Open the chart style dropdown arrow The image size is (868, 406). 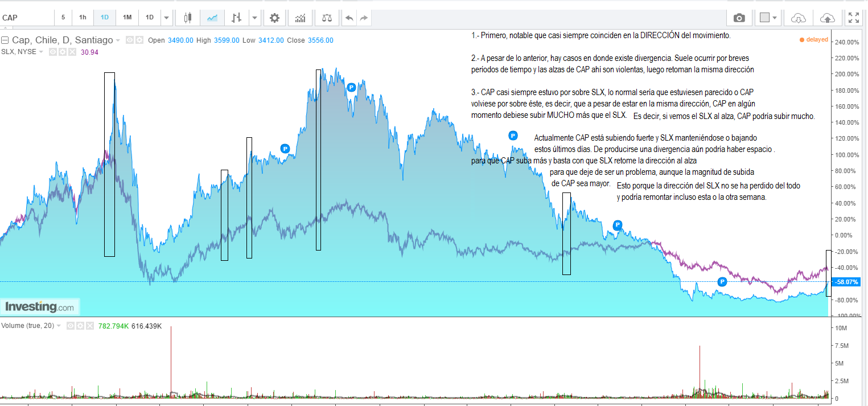coord(254,18)
